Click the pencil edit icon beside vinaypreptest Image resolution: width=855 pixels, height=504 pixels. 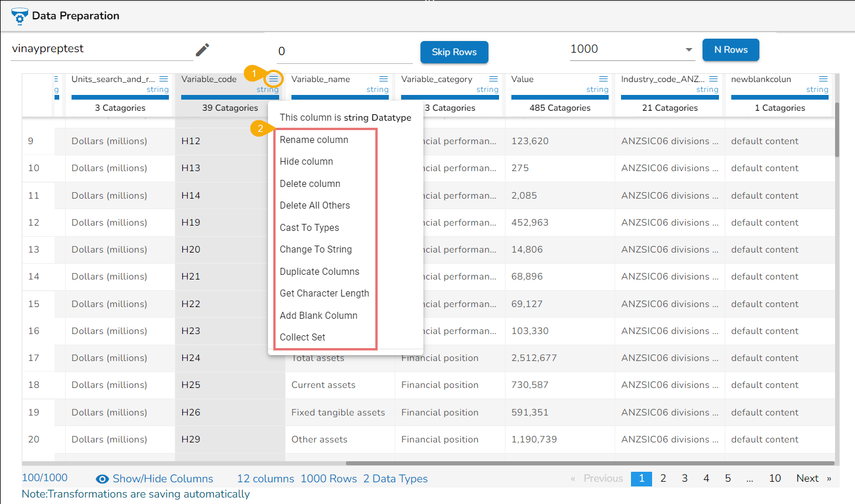pos(202,50)
